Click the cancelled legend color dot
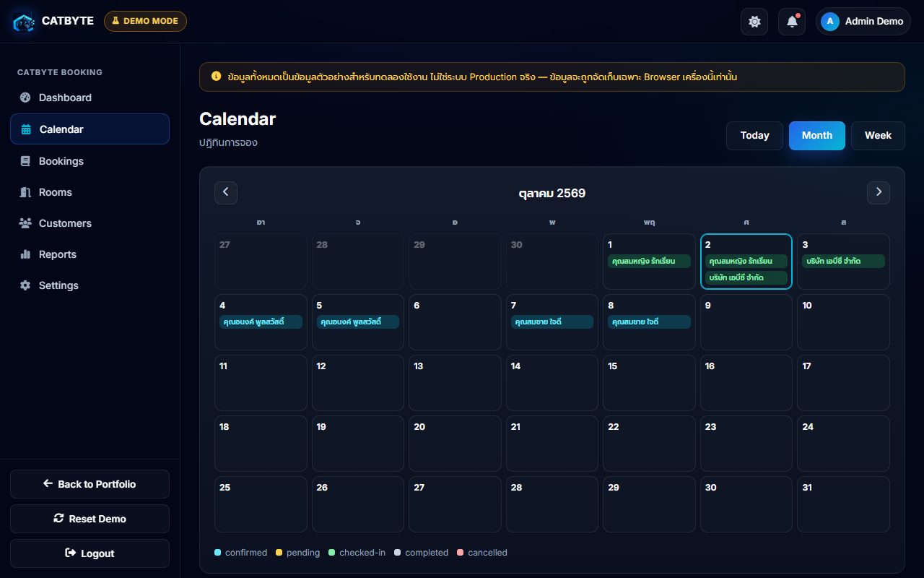Image resolution: width=924 pixels, height=578 pixels. point(461,553)
